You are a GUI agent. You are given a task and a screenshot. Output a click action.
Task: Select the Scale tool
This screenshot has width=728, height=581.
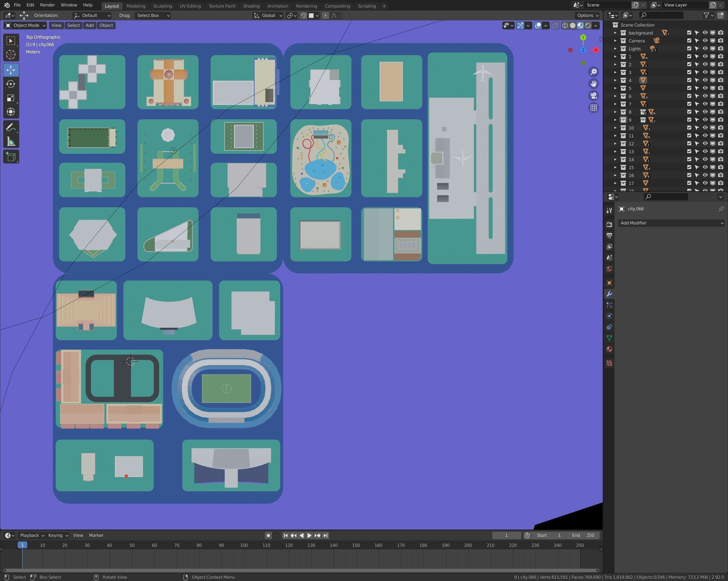[x=11, y=98]
